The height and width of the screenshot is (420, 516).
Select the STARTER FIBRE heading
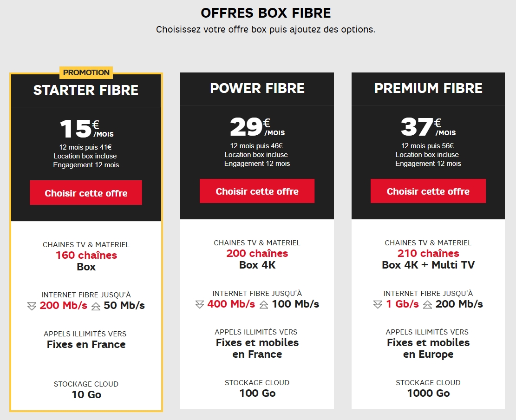click(86, 90)
